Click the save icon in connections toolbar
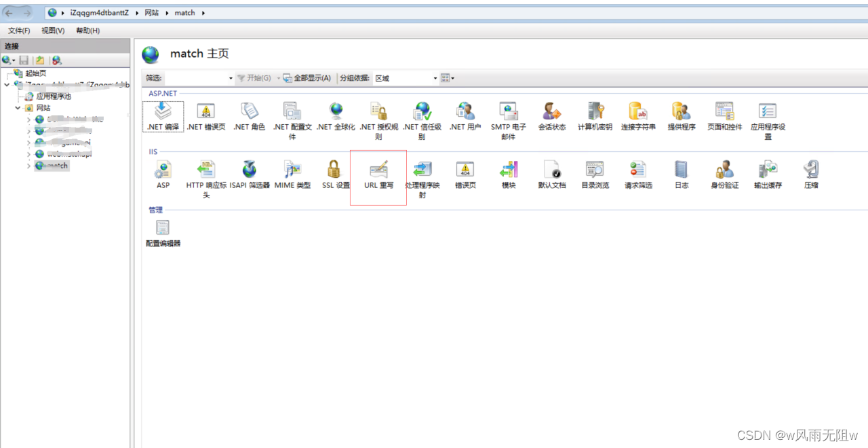 (24, 60)
